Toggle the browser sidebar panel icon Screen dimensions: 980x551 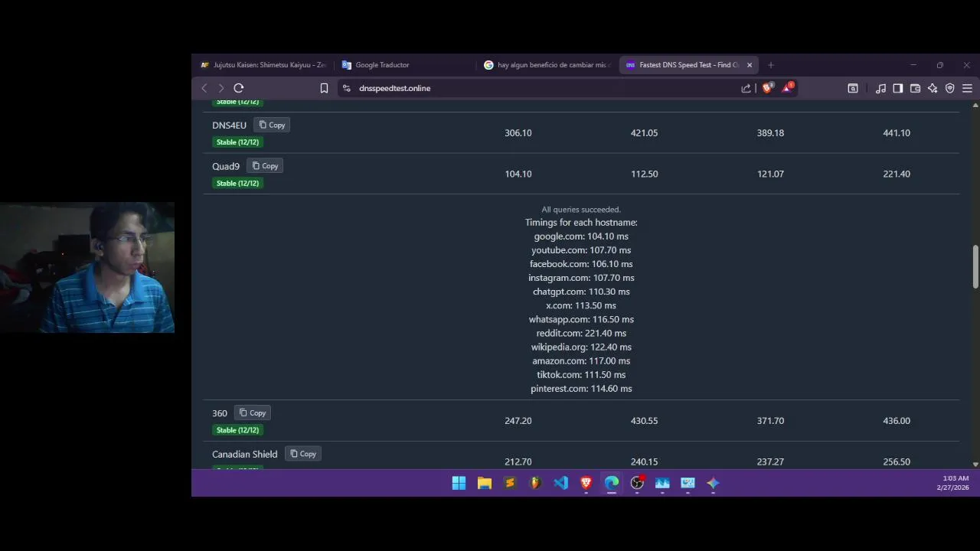click(x=898, y=88)
